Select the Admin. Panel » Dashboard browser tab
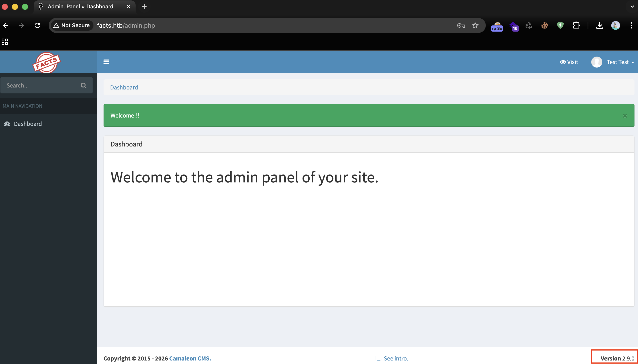The height and width of the screenshot is (364, 638). point(84,7)
